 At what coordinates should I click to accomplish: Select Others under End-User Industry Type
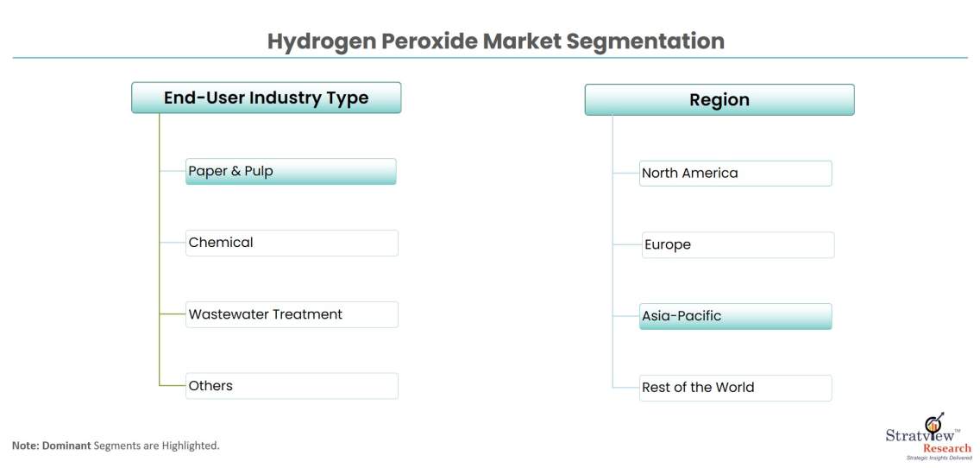coord(292,386)
